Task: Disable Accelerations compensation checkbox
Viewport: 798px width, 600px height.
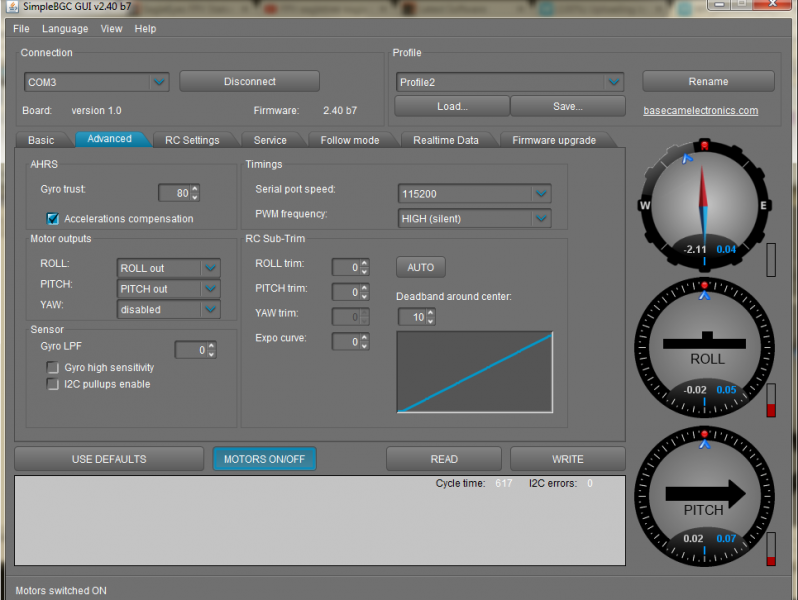Action: pyautogui.click(x=53, y=218)
